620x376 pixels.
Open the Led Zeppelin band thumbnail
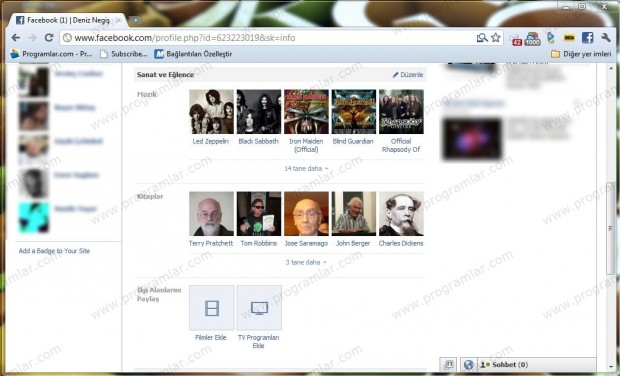pos(212,112)
